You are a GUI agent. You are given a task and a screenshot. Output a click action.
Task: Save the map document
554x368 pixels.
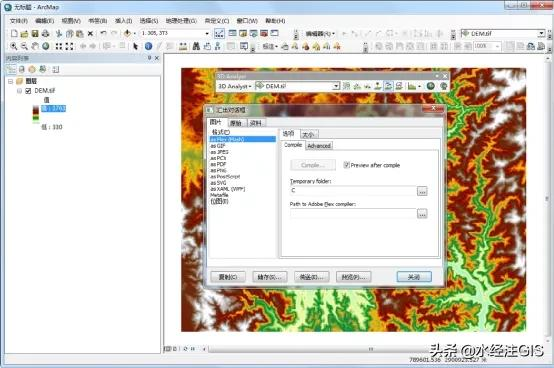35,34
